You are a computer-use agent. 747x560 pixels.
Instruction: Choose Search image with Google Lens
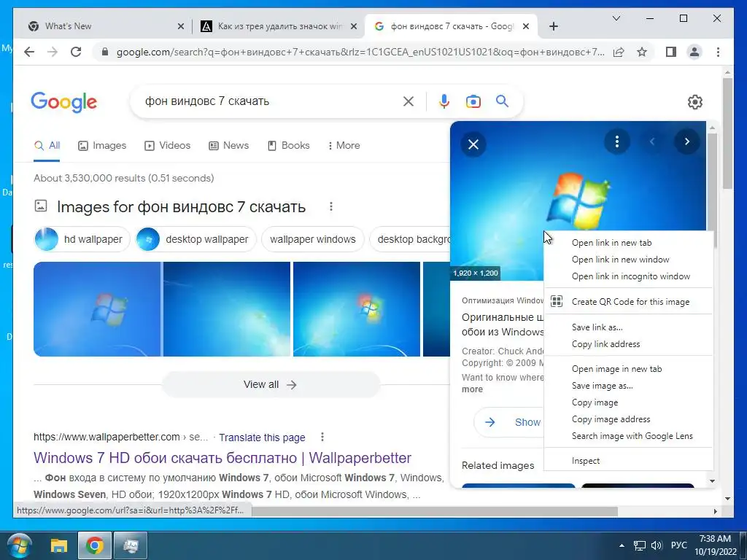tap(628, 436)
